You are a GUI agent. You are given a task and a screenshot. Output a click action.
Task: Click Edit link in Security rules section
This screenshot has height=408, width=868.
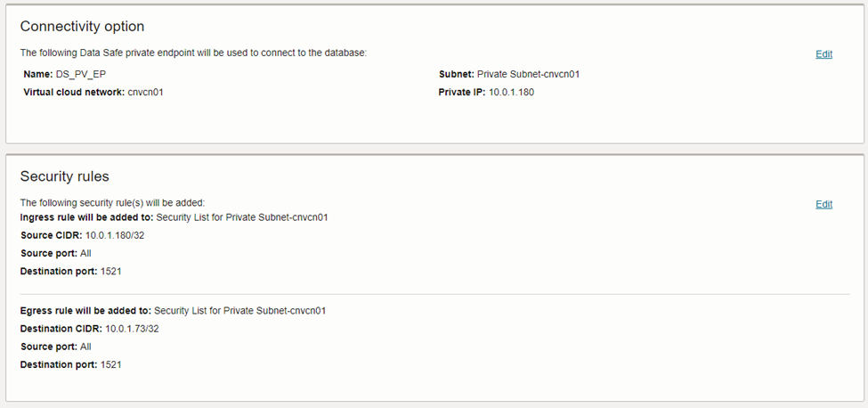click(823, 205)
